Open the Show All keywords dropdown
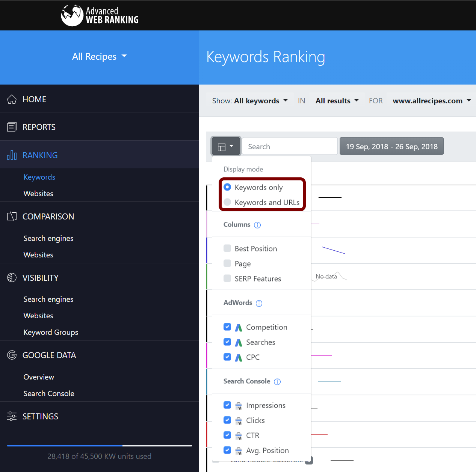 click(250, 101)
